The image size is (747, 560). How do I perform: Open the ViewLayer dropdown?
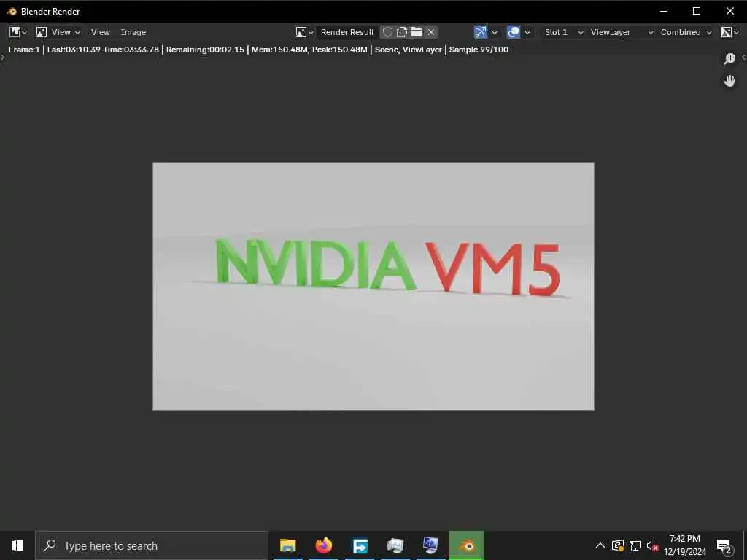click(x=622, y=32)
